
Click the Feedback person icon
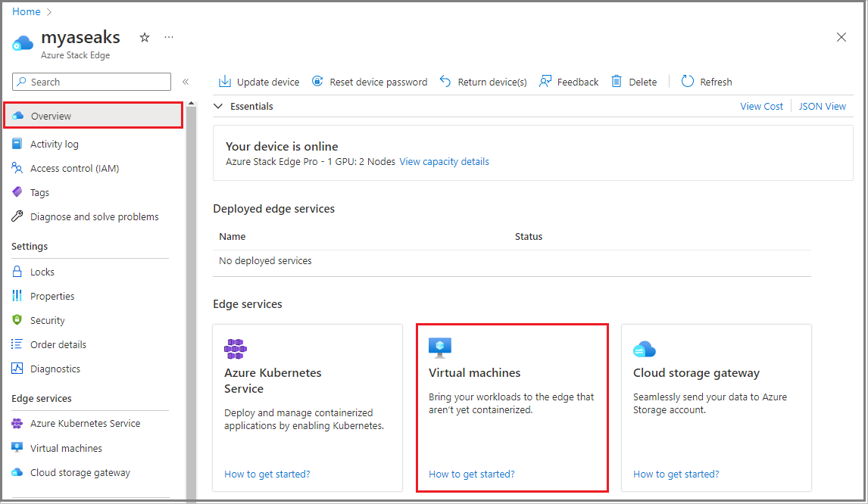545,82
